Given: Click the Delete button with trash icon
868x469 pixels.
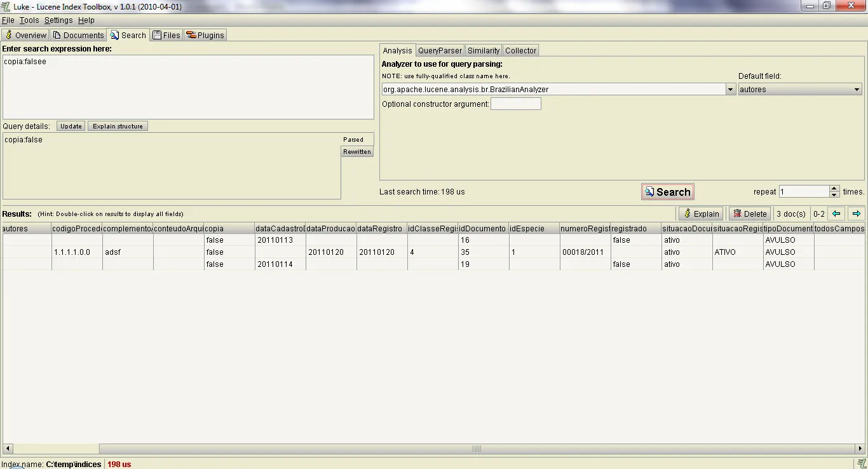Looking at the screenshot, I should pyautogui.click(x=750, y=214).
